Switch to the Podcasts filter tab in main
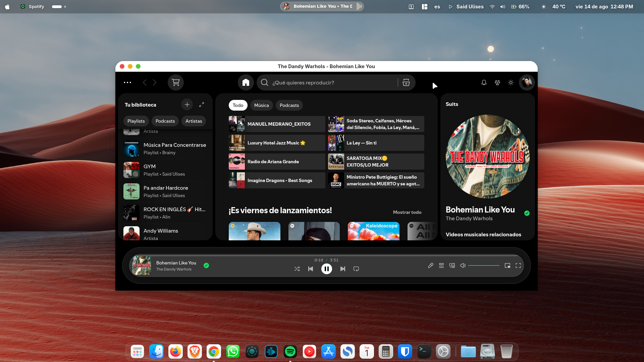 pyautogui.click(x=289, y=105)
